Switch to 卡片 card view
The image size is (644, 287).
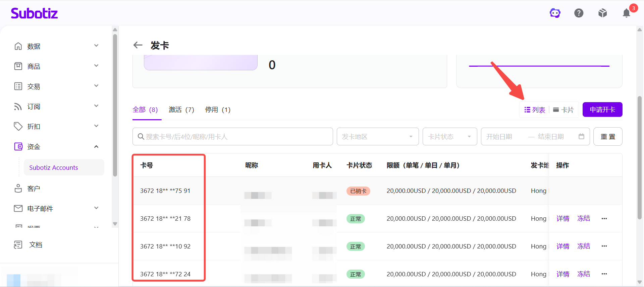(563, 110)
